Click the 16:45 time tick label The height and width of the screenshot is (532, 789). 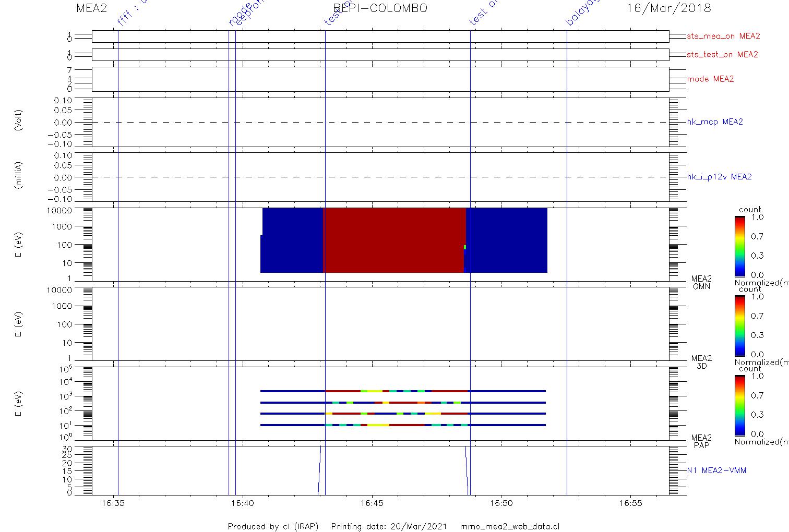[372, 503]
